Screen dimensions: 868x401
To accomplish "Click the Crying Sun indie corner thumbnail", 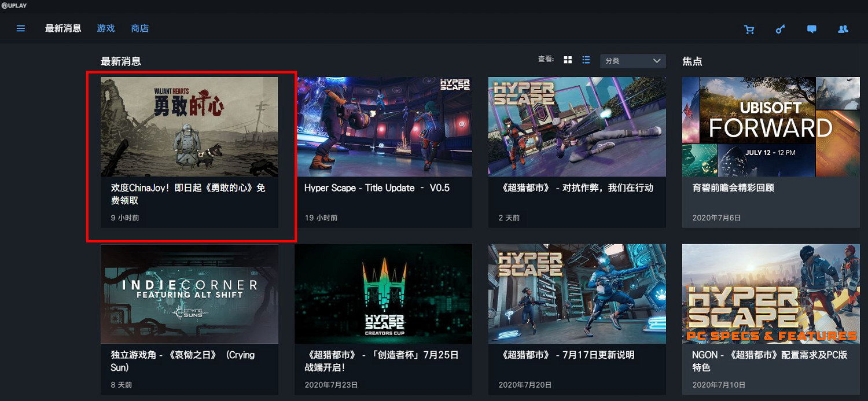I will 189,294.
